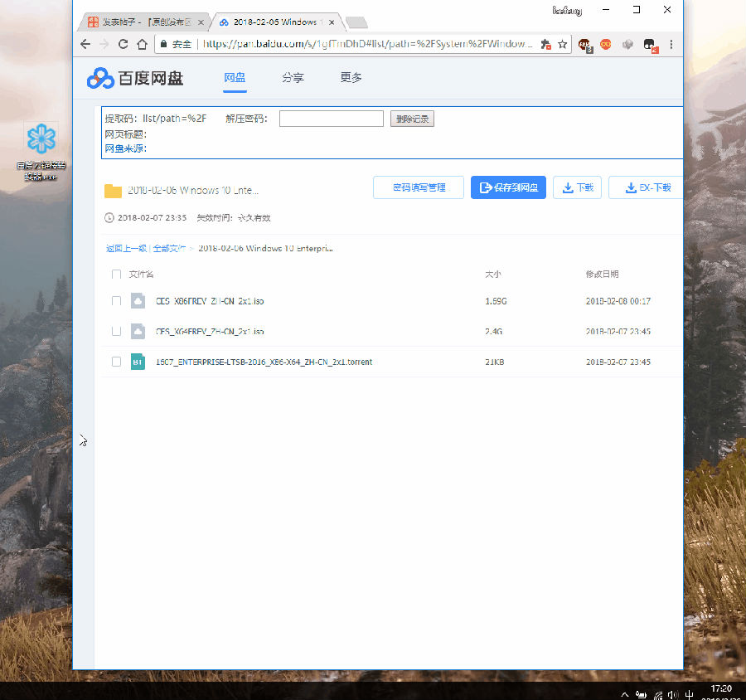
Task: Click the BT torrent file icon
Action: point(138,362)
